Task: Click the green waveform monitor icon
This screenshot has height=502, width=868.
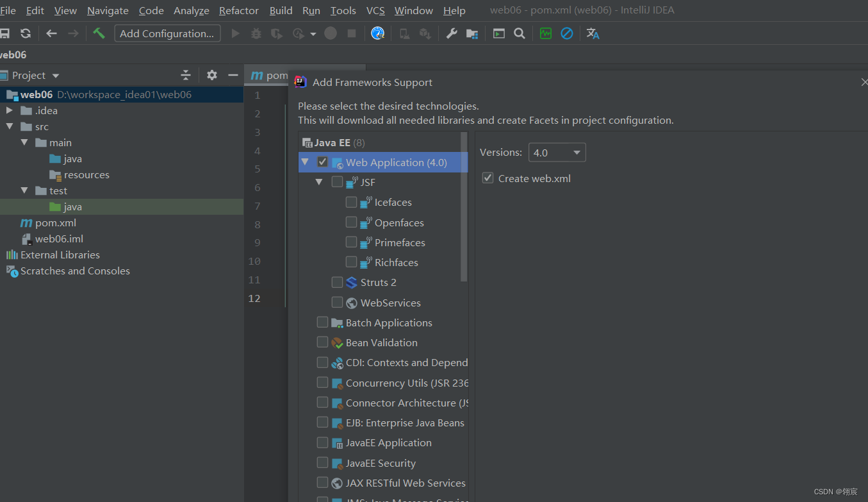Action: coord(546,33)
